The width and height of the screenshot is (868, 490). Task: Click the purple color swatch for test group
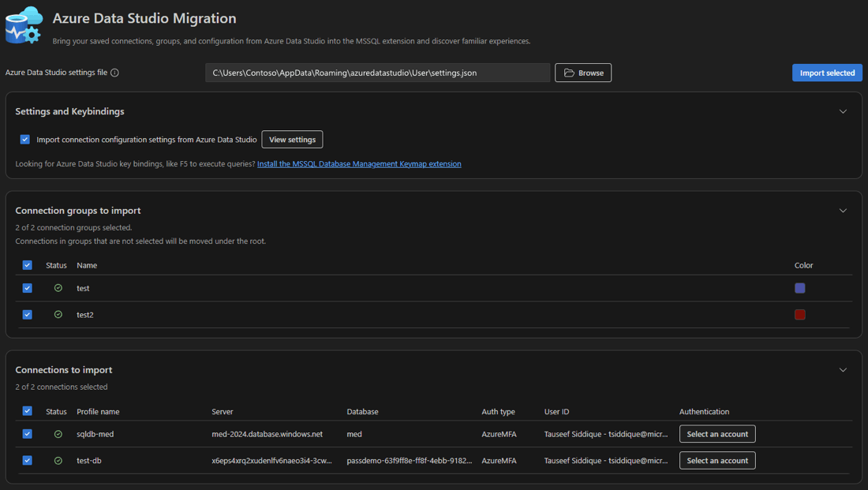(799, 288)
